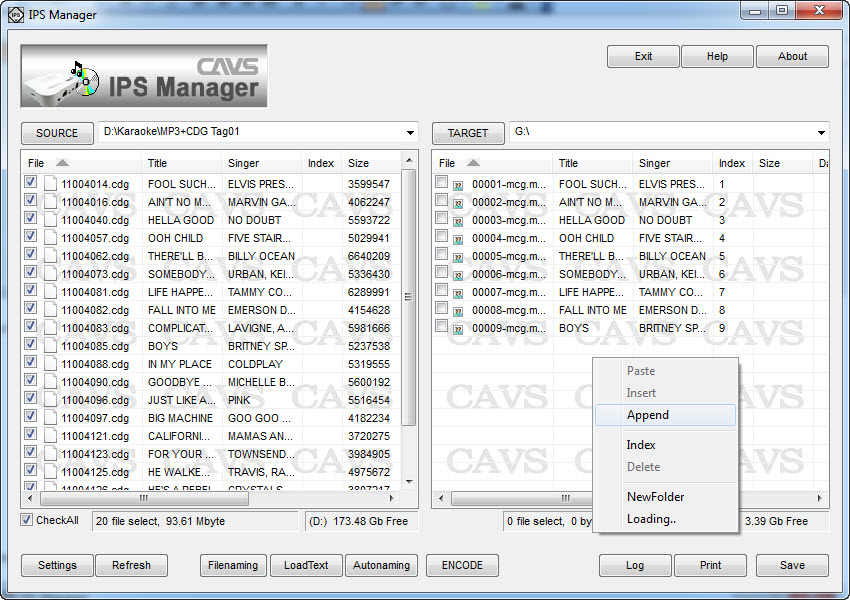
Task: Click the Singer column header in source list
Action: (x=243, y=163)
